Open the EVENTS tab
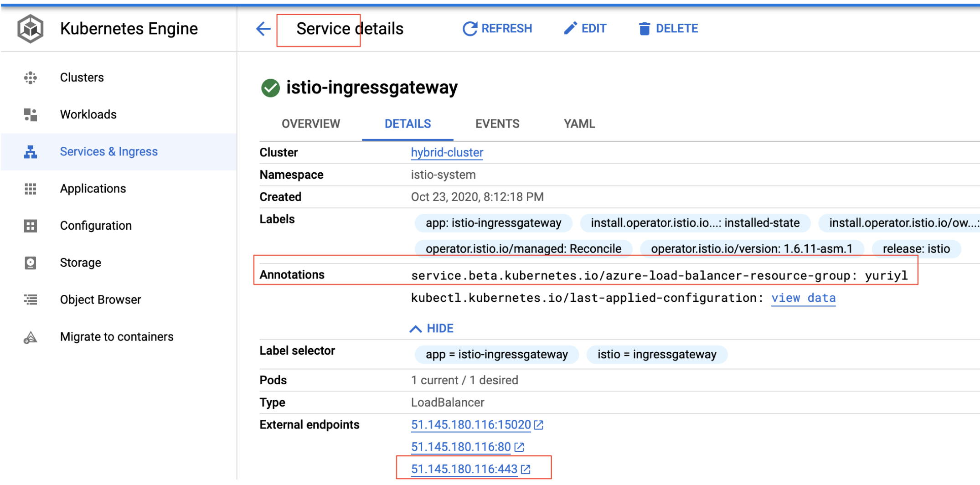 pos(497,124)
